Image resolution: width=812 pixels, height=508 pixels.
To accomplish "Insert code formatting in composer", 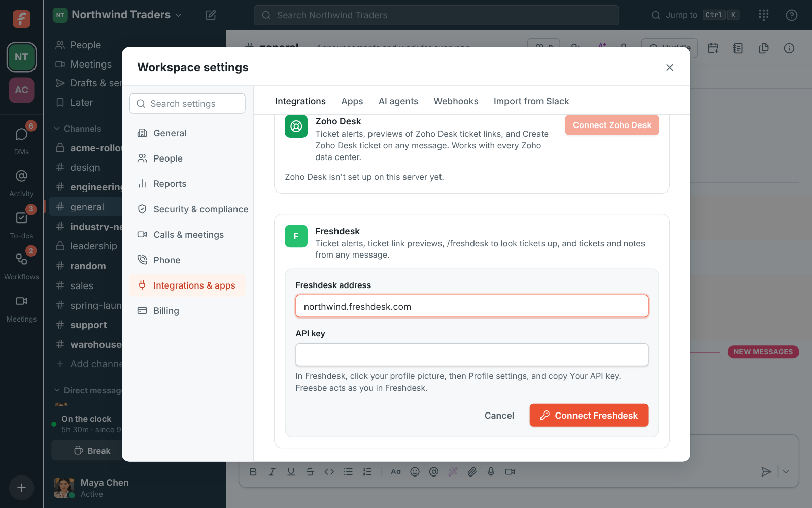I will (329, 472).
